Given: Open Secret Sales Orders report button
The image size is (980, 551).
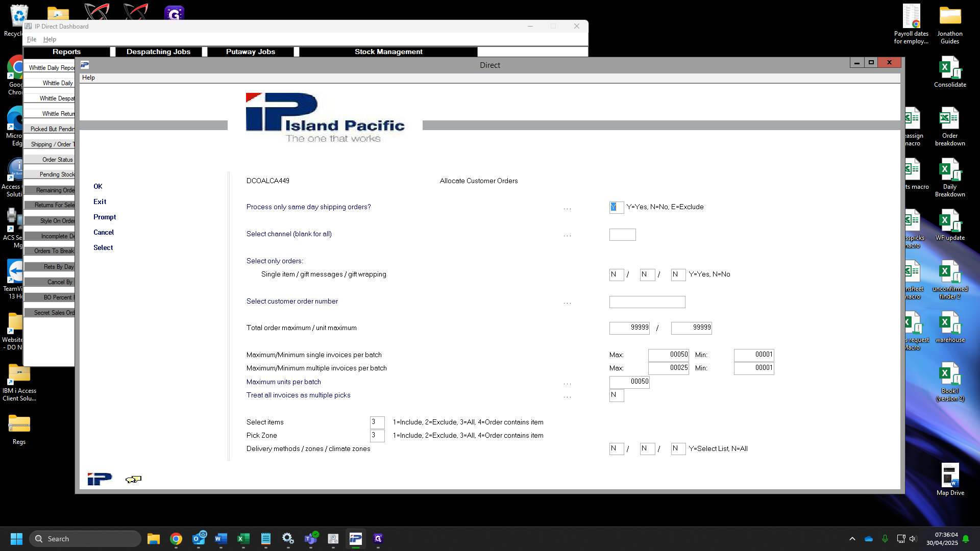Looking at the screenshot, I should pyautogui.click(x=50, y=312).
